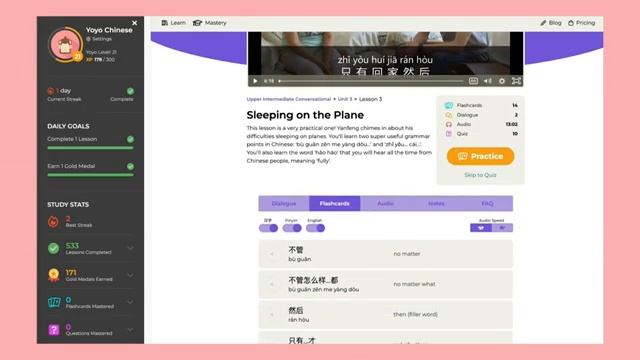640x360 pixels.
Task: Click the Lessons Completed green check icon
Action: [x=53, y=248]
